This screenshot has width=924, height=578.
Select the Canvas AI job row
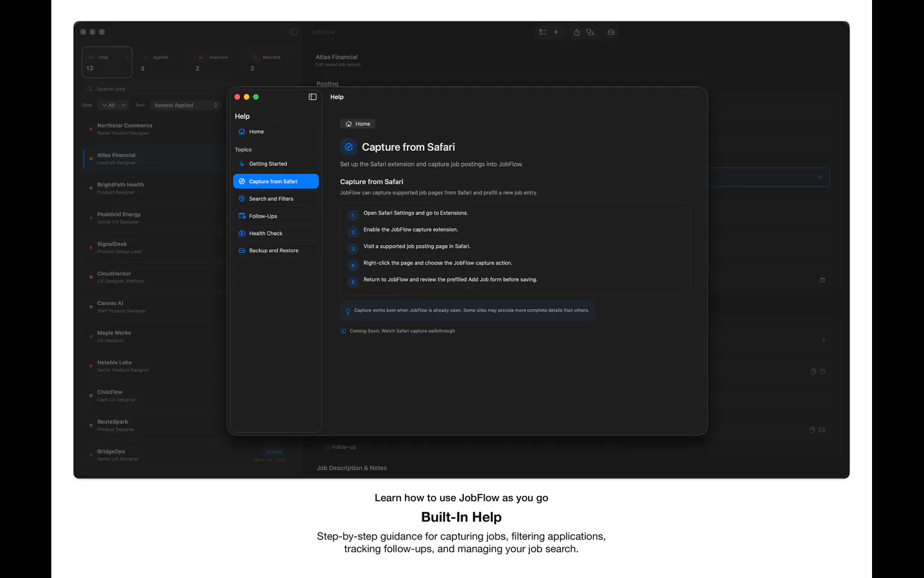[154, 306]
